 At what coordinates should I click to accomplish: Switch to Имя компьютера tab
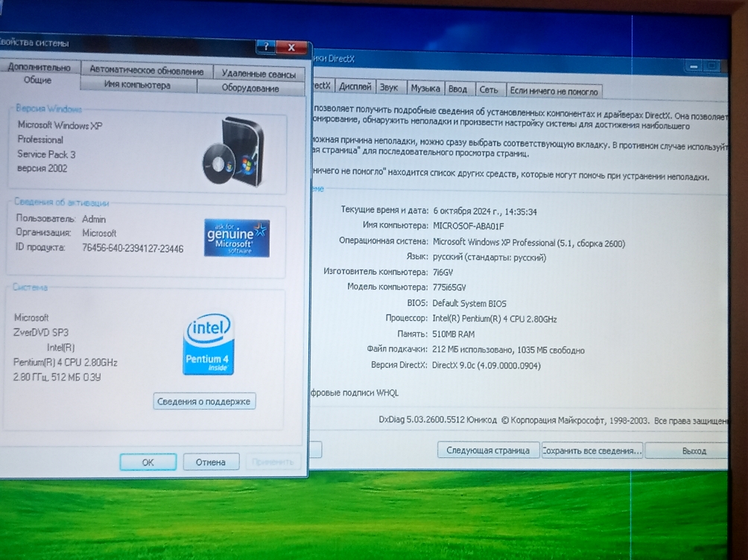click(x=137, y=86)
